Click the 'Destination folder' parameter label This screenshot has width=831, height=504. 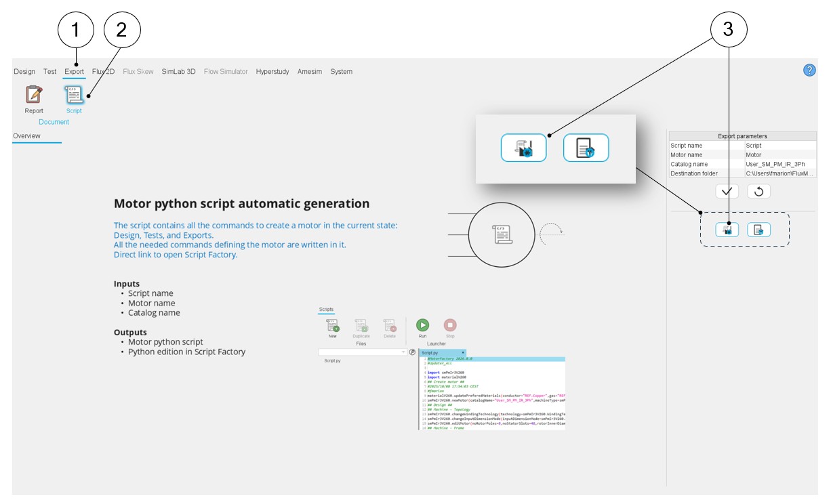pos(695,174)
